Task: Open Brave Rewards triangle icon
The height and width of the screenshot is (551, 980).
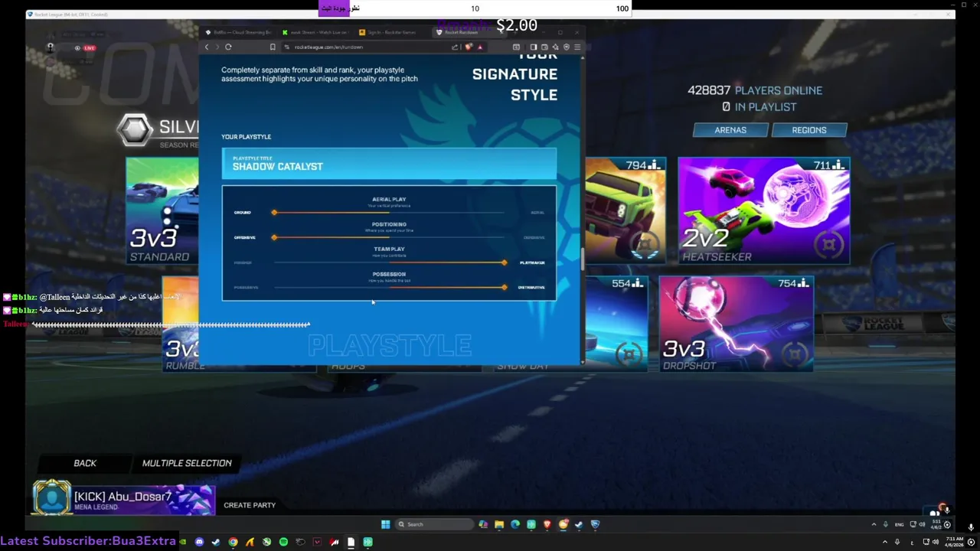Action: [x=479, y=47]
